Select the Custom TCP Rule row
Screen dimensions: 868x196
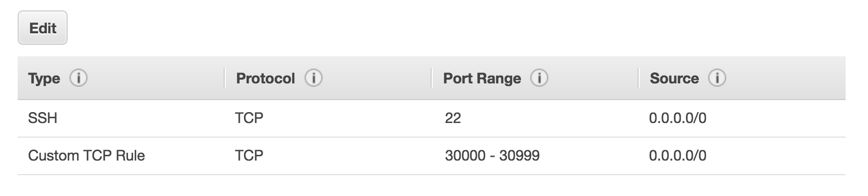coord(432,156)
